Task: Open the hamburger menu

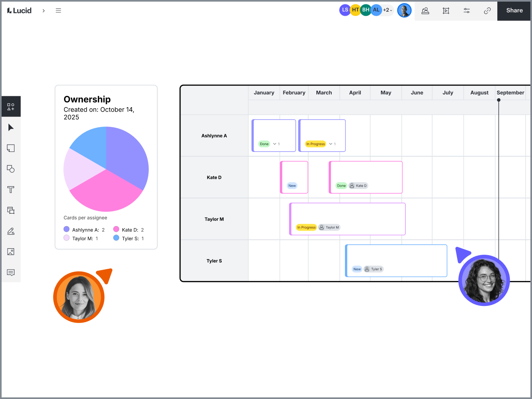Action: (x=58, y=10)
